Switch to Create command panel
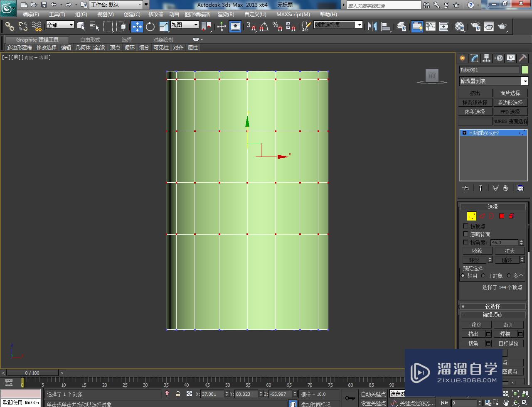532x407 pixels. click(463, 58)
